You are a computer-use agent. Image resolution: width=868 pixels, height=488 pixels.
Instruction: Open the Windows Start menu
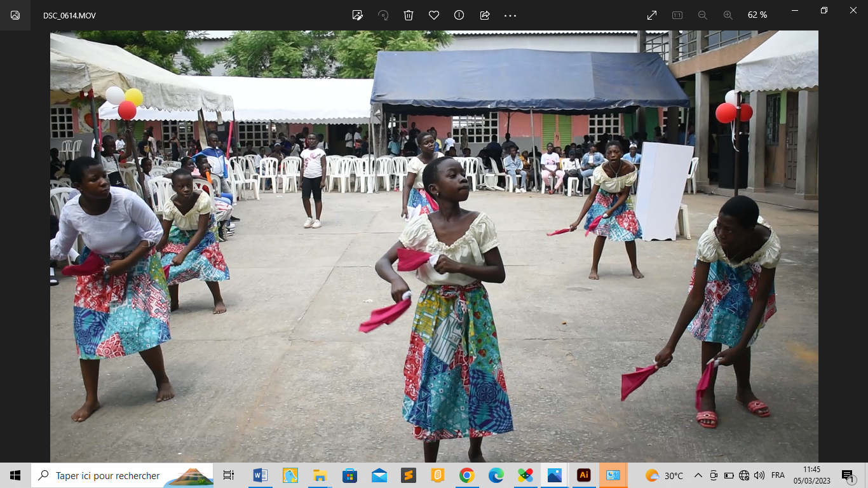(15, 475)
